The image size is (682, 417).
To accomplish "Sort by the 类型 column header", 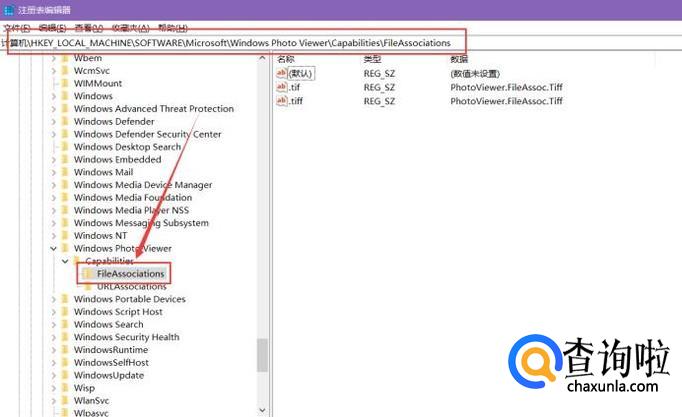I will tap(372, 59).
